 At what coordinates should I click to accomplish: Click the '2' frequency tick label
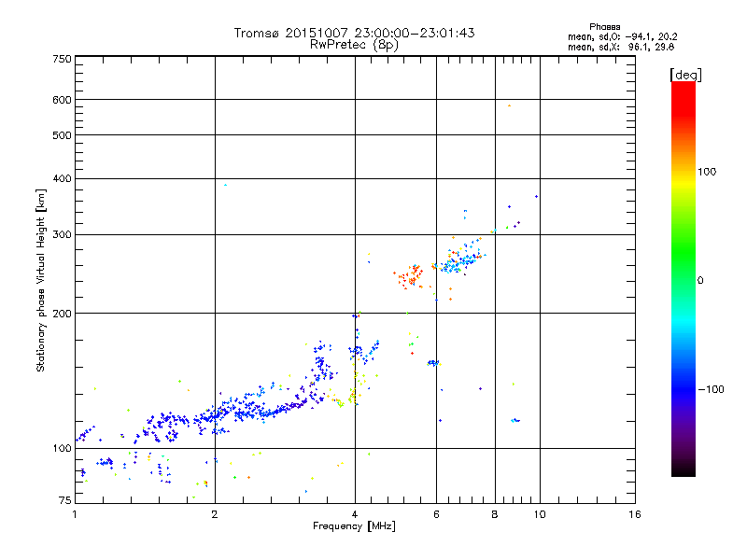pyautogui.click(x=215, y=514)
